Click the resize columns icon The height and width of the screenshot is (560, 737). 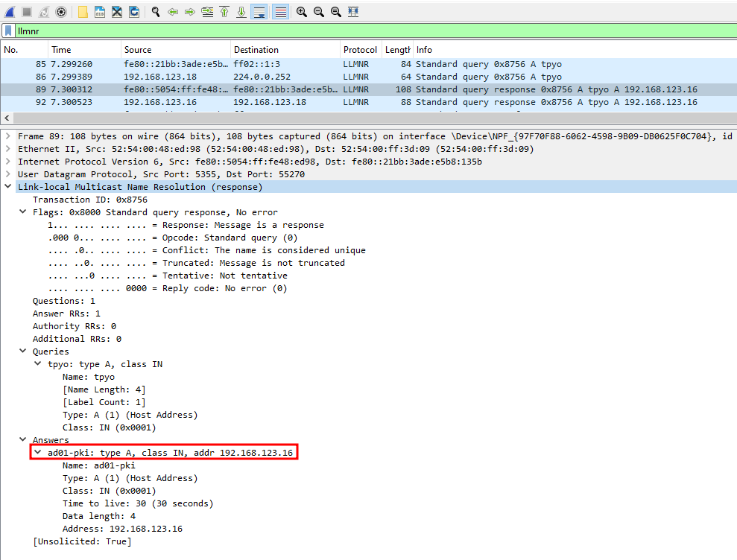pyautogui.click(x=353, y=12)
